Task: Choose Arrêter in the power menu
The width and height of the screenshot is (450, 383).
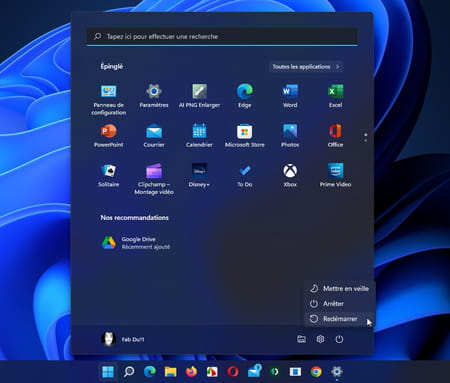Action: point(339,304)
